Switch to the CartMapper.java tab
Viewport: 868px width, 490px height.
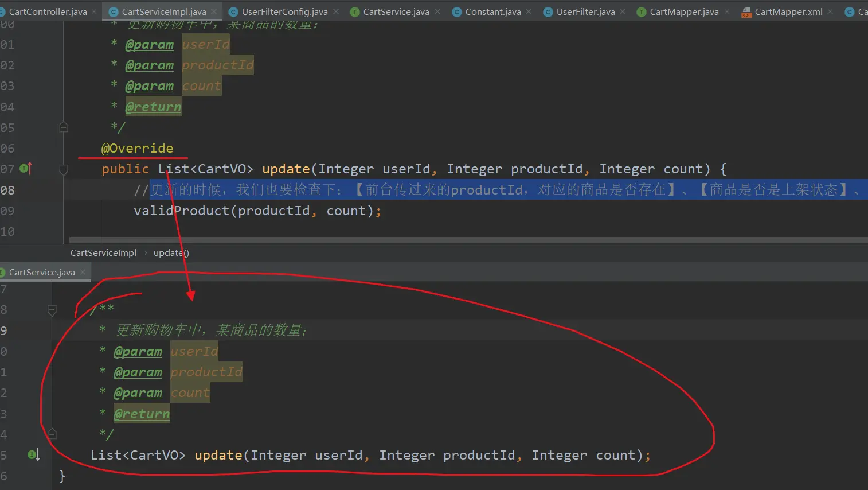tap(684, 11)
